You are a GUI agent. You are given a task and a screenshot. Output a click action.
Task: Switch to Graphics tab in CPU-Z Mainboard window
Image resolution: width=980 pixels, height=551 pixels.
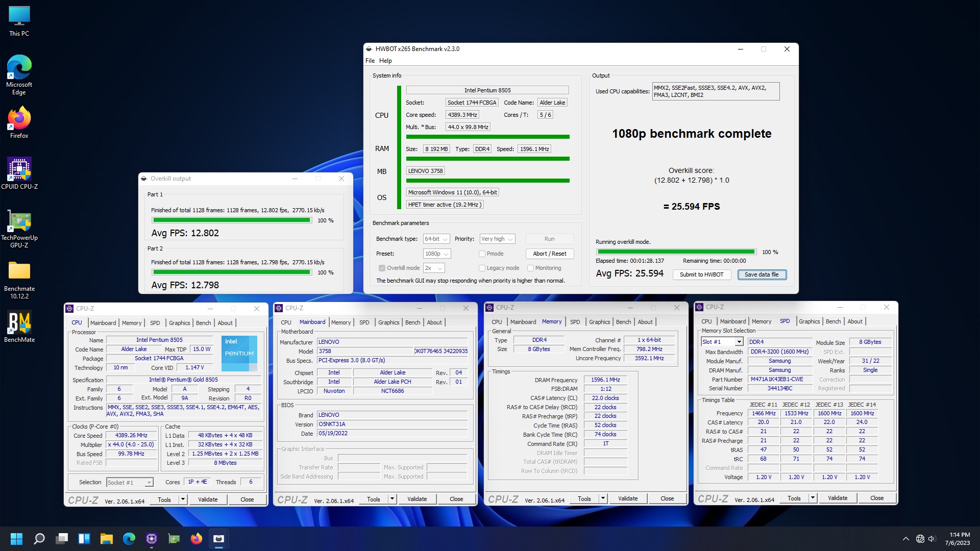pyautogui.click(x=388, y=322)
